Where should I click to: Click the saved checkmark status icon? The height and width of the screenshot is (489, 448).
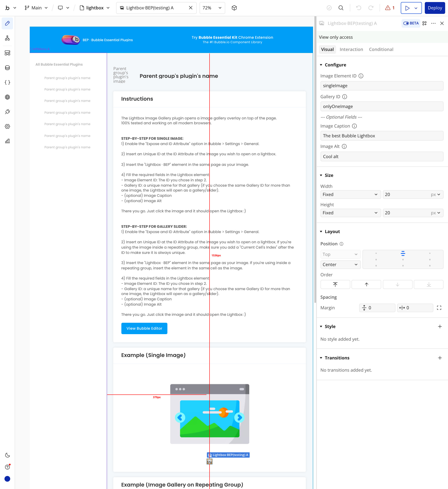pyautogui.click(x=329, y=8)
